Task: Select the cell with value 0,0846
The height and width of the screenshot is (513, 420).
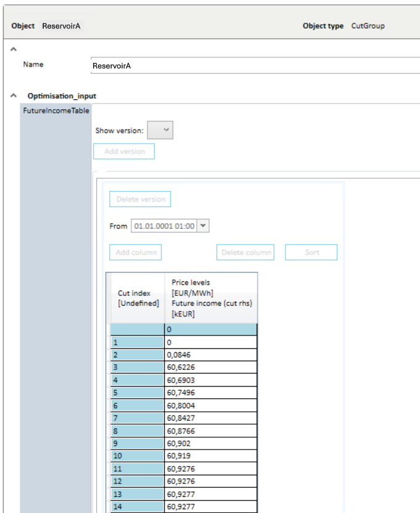Action: [211, 355]
